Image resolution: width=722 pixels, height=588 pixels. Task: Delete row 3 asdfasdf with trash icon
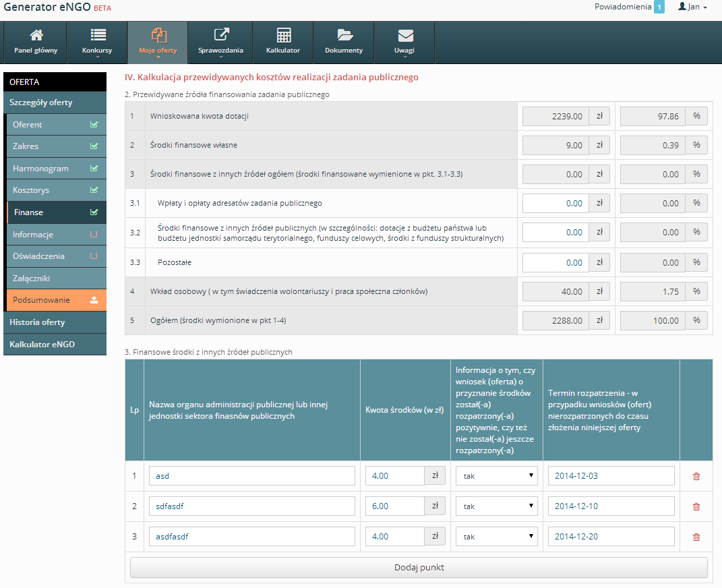tap(696, 537)
